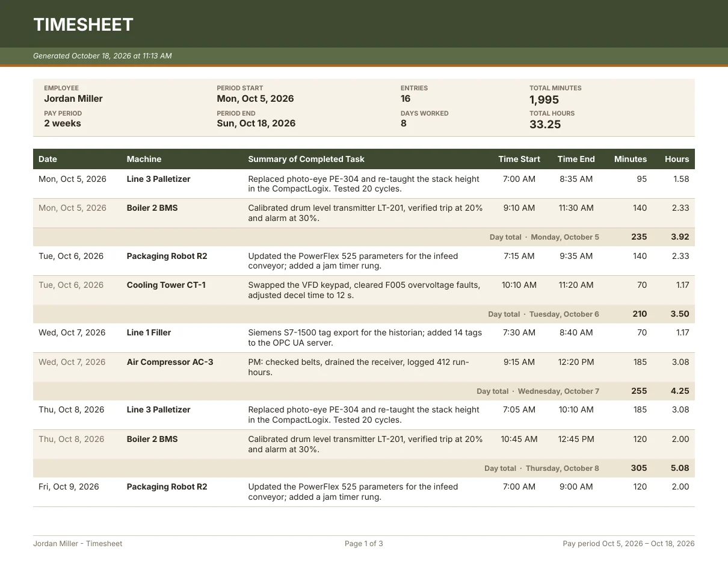Click the footer pay period date range
This screenshot has width=728, height=563.
tap(629, 544)
